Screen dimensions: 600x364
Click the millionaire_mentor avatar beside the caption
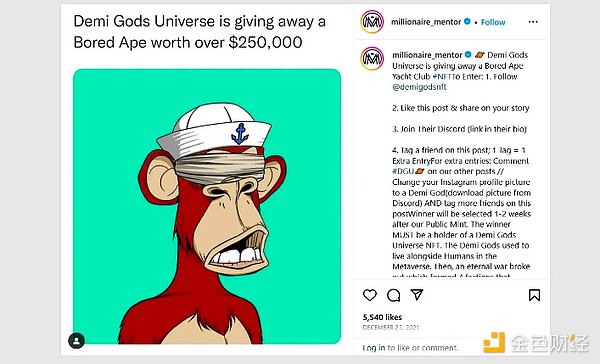[x=372, y=59]
